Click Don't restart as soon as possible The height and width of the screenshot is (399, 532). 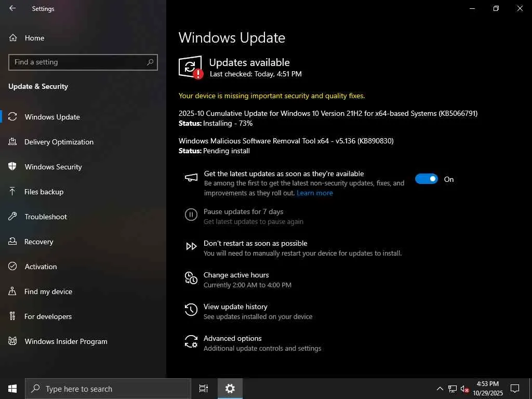pyautogui.click(x=255, y=243)
